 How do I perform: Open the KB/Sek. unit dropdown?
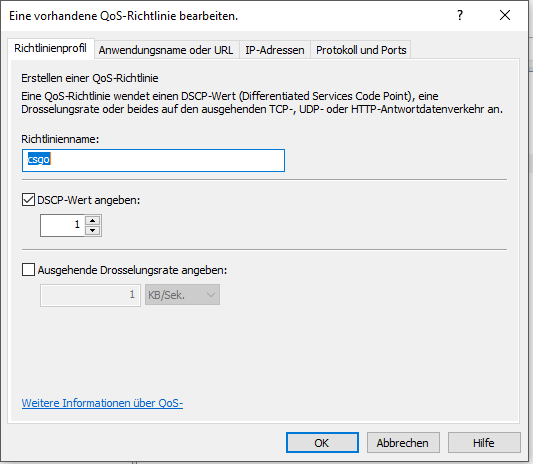point(183,295)
